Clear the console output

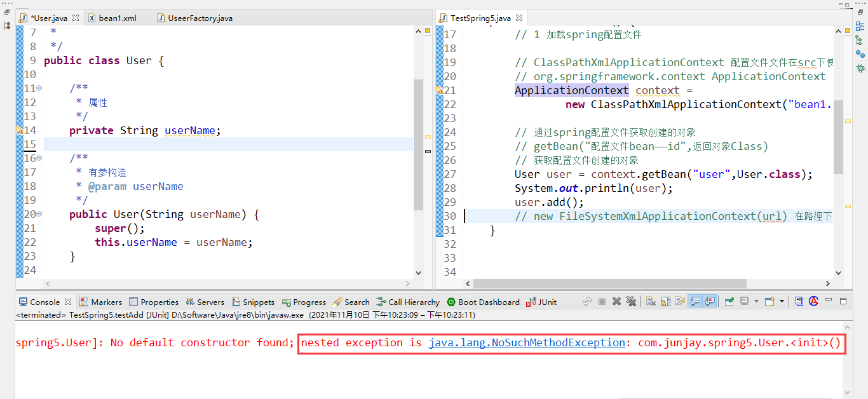651,301
